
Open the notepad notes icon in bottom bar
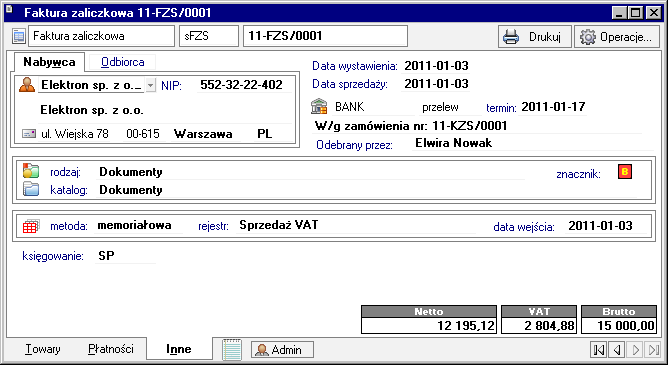click(x=232, y=350)
